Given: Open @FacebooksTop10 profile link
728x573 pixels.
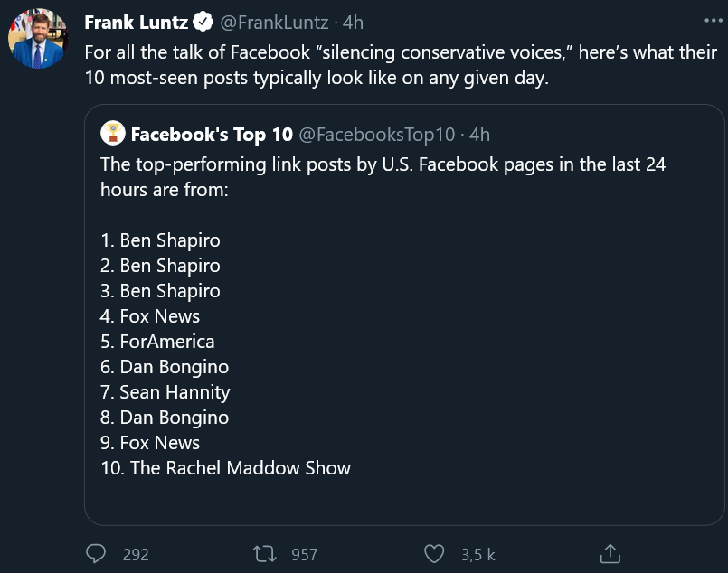Looking at the screenshot, I should 377,134.
